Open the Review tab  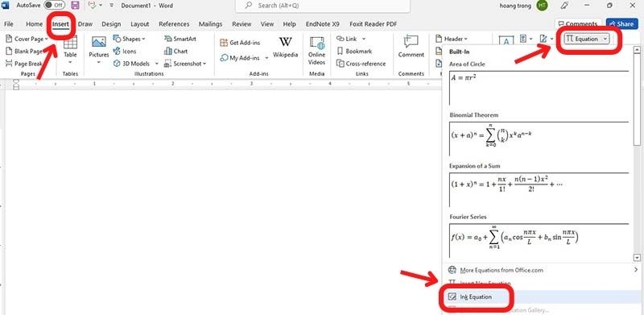(x=242, y=24)
